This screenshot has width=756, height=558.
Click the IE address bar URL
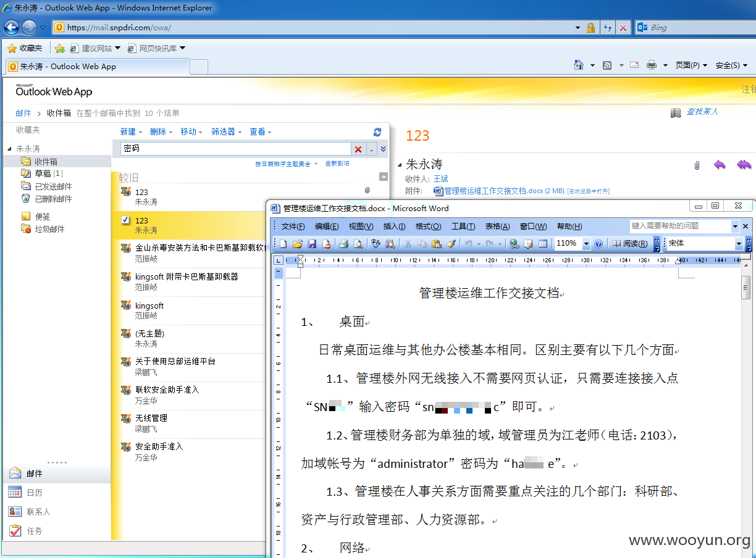click(x=119, y=28)
